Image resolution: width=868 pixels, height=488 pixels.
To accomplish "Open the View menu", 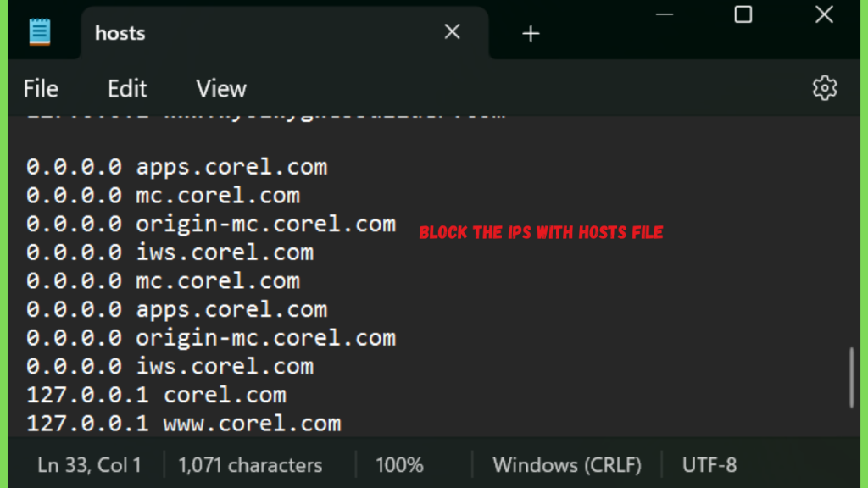I will coord(221,89).
